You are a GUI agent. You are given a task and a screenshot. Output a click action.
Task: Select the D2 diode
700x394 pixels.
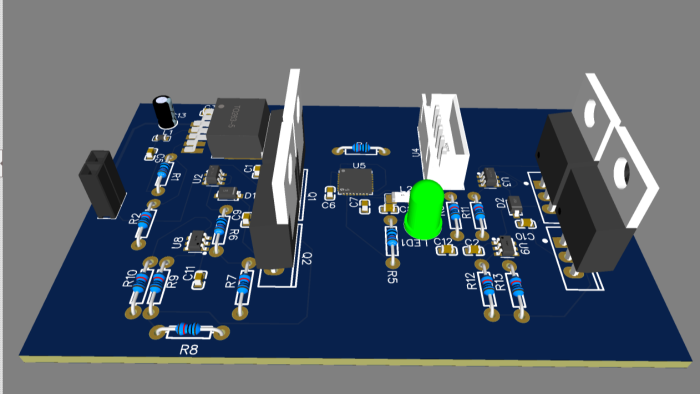point(515,205)
